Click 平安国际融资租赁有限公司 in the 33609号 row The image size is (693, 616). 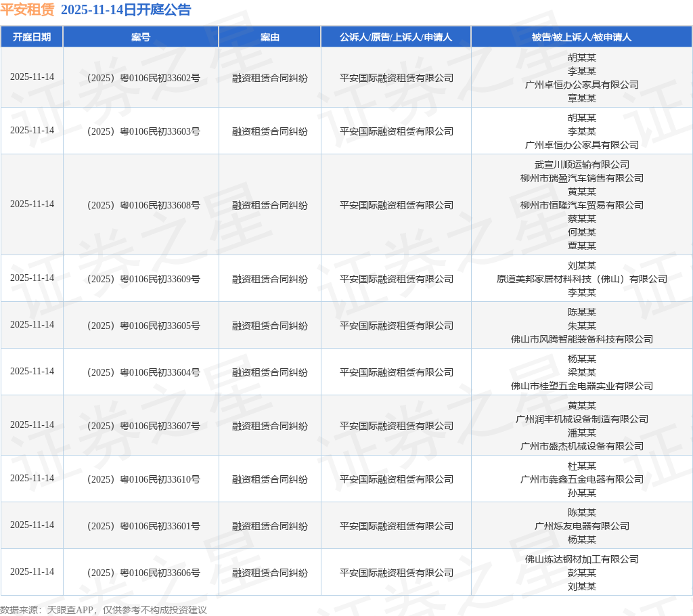coord(397,280)
